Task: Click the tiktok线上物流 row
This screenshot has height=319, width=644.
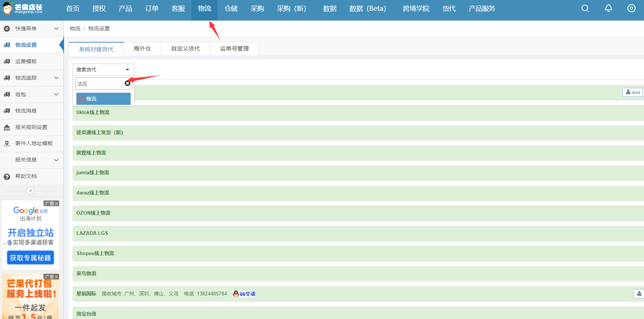Action: (358, 113)
